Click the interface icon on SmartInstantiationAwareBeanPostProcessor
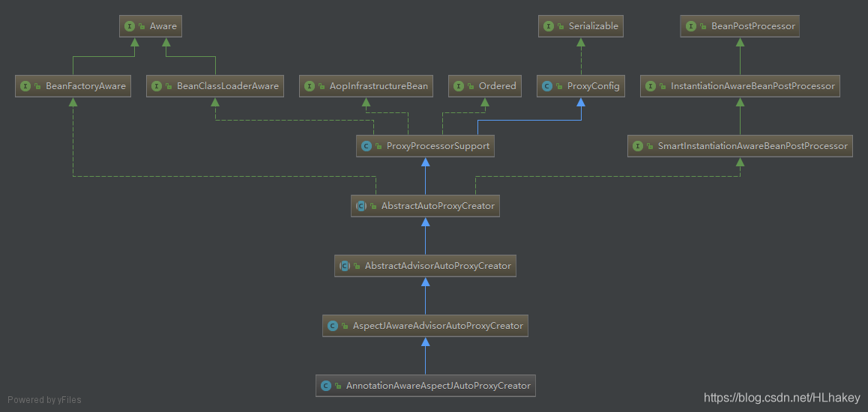This screenshot has height=412, width=868. pyautogui.click(x=638, y=146)
